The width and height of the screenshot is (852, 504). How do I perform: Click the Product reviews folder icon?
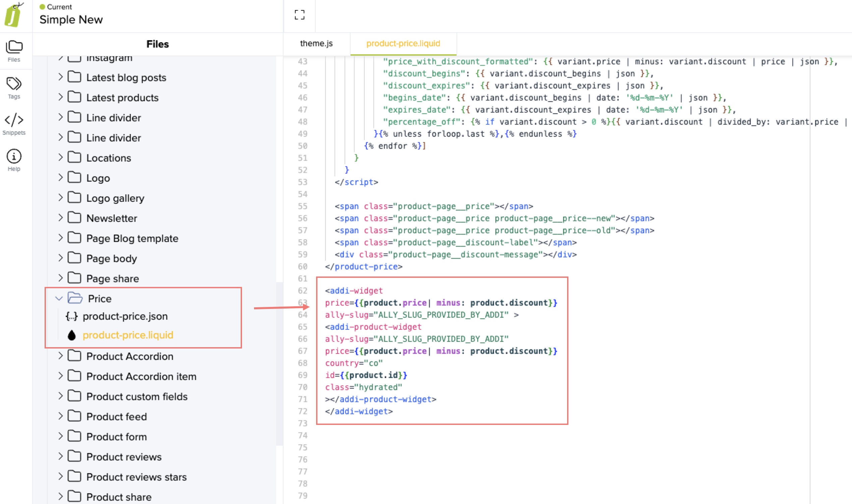pyautogui.click(x=74, y=456)
